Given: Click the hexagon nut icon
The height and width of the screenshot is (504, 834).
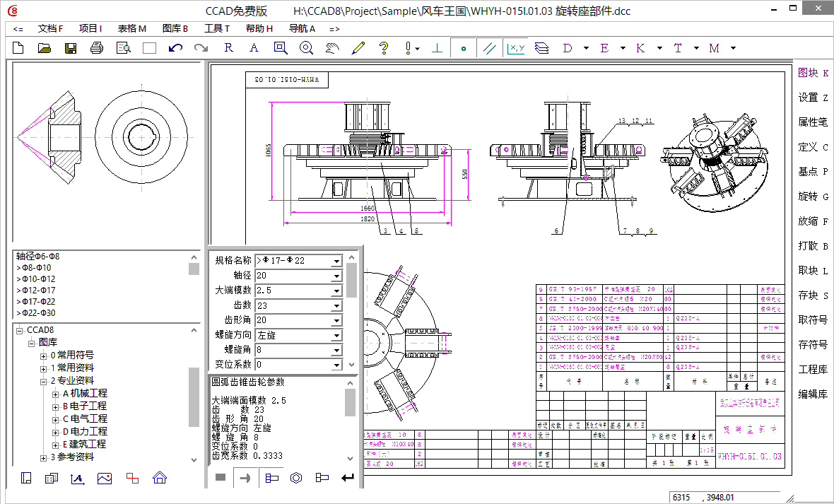Looking at the screenshot, I should [x=296, y=478].
